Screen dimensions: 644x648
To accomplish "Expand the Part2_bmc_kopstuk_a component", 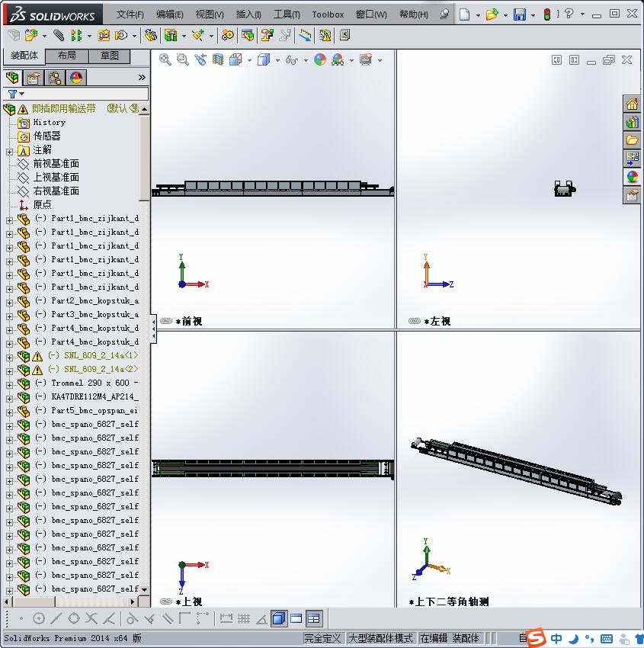I will click(x=9, y=303).
